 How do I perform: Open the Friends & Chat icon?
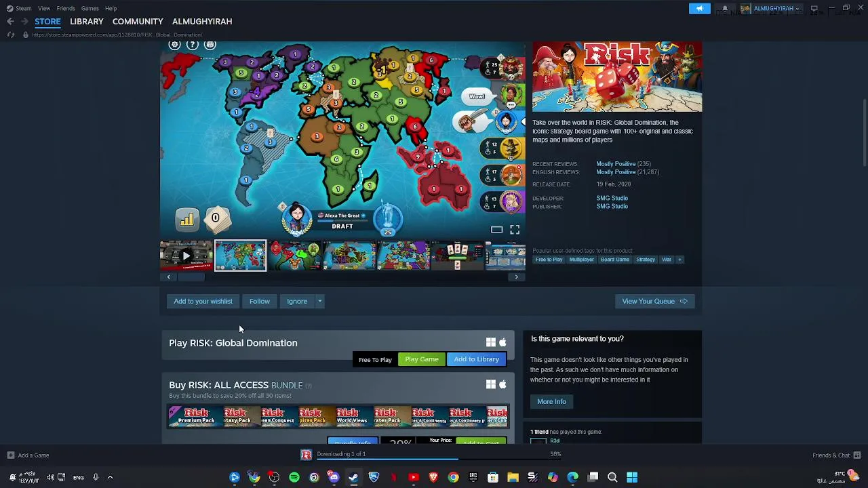(857, 455)
